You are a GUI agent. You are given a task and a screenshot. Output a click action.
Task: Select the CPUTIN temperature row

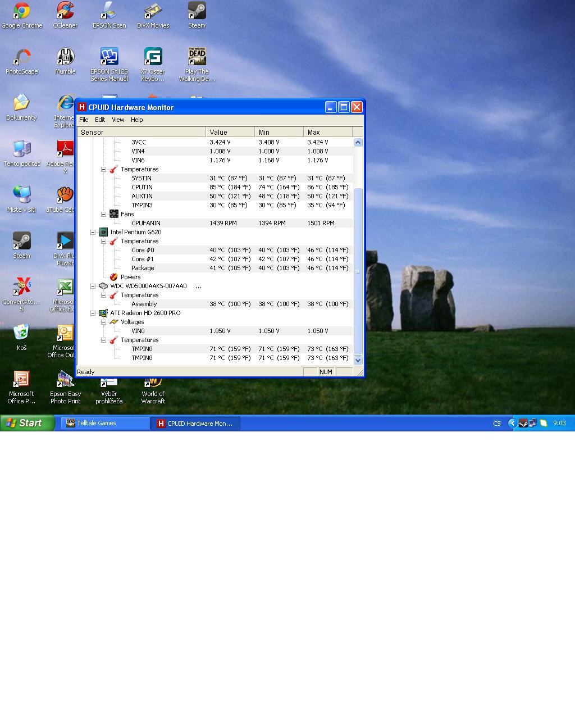click(215, 187)
